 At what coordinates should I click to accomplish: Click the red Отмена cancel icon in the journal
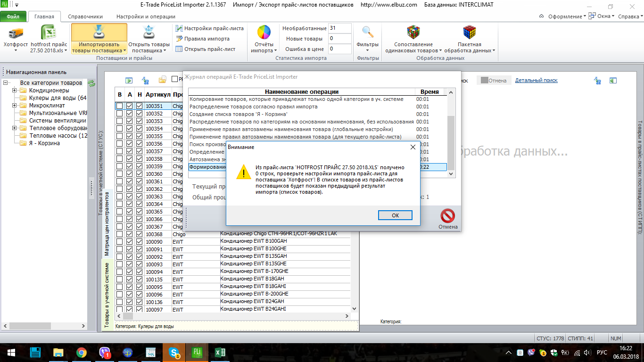[x=447, y=216]
